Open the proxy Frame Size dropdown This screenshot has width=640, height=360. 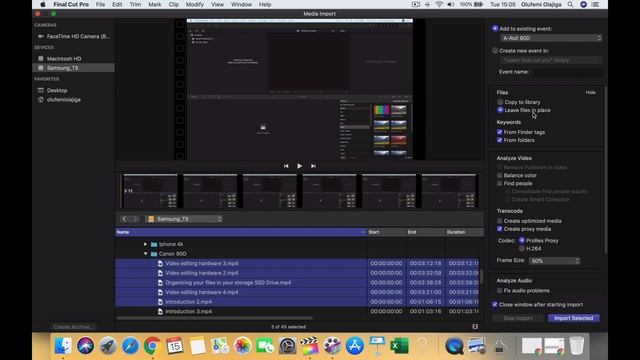(554, 261)
